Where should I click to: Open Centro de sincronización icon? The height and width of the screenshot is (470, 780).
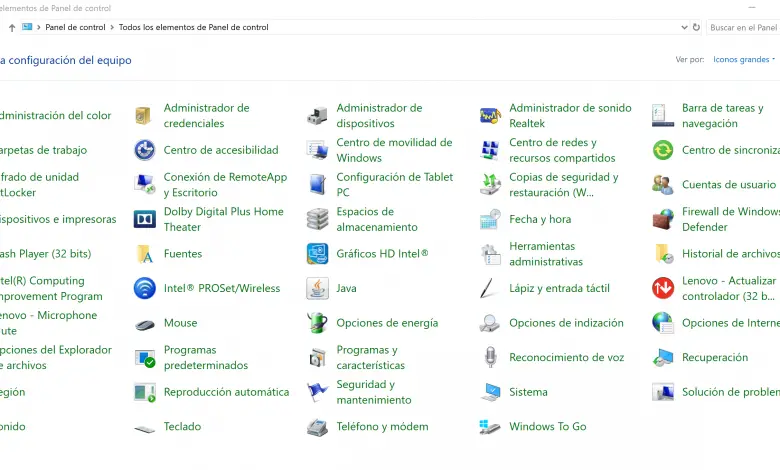click(663, 150)
